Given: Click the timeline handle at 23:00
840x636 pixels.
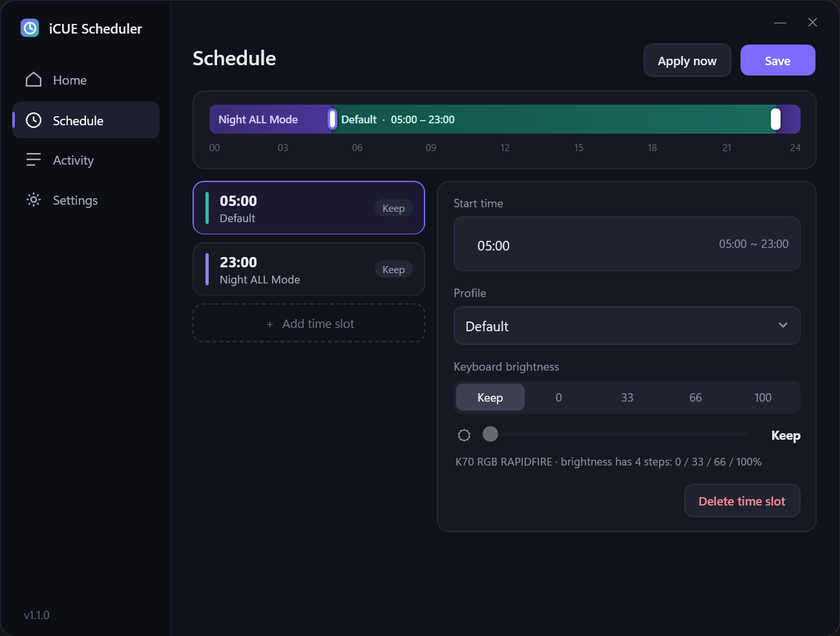Looking at the screenshot, I should pos(776,119).
